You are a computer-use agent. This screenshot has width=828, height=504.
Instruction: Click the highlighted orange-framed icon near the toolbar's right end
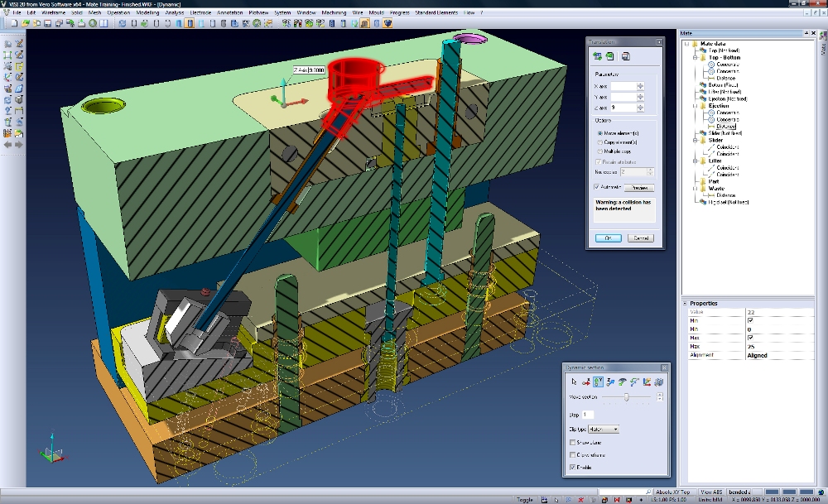tap(364, 23)
